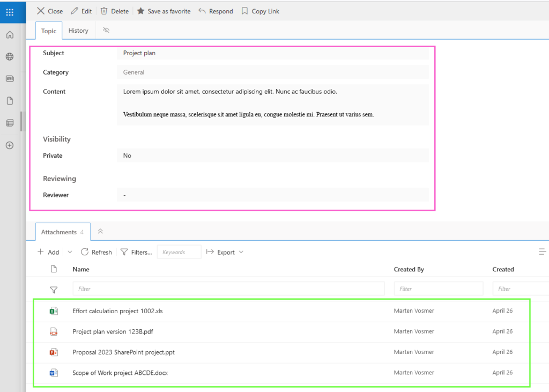Switch to the History tab

click(78, 31)
